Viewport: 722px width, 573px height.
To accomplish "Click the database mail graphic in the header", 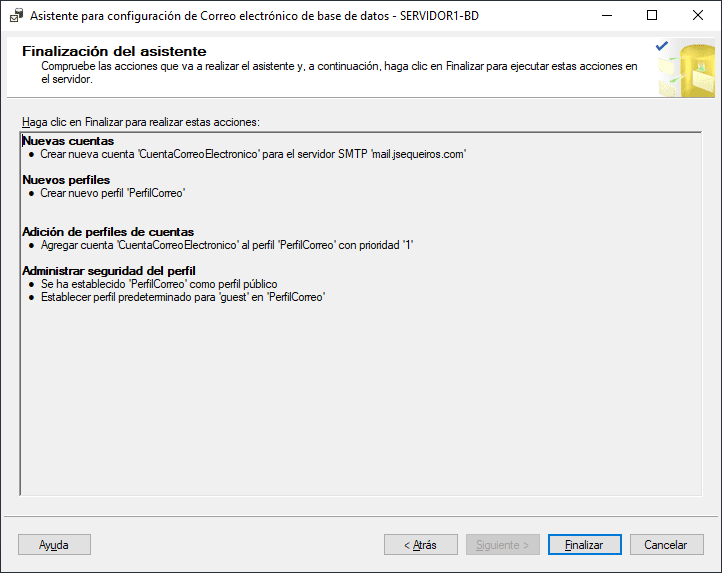I will tap(685, 70).
